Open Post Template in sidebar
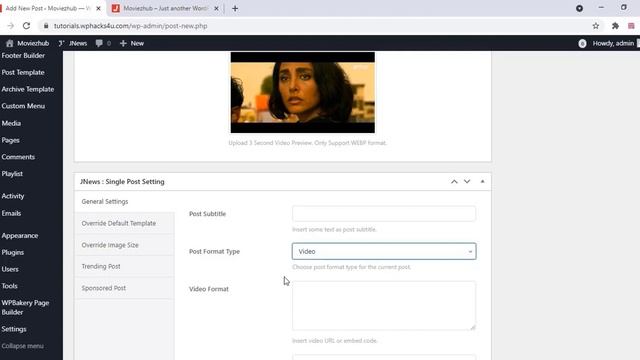Screen dimensions: 640x360 [x=23, y=72]
